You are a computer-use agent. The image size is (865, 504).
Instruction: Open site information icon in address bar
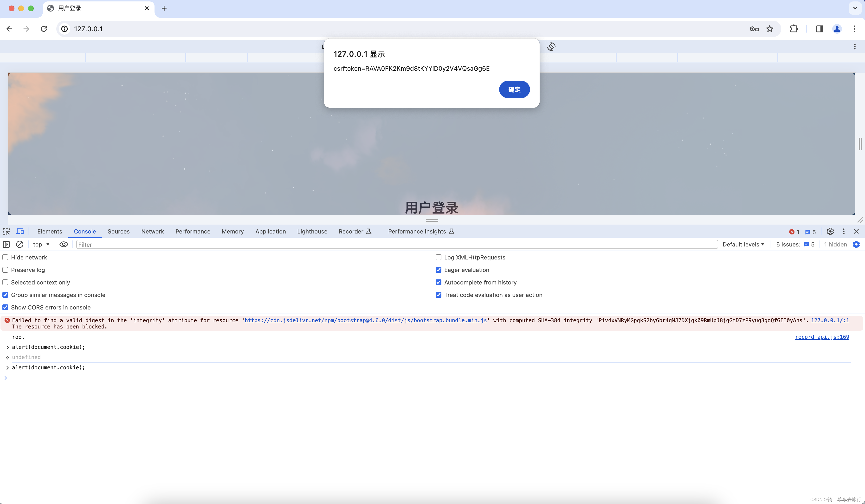click(x=65, y=29)
